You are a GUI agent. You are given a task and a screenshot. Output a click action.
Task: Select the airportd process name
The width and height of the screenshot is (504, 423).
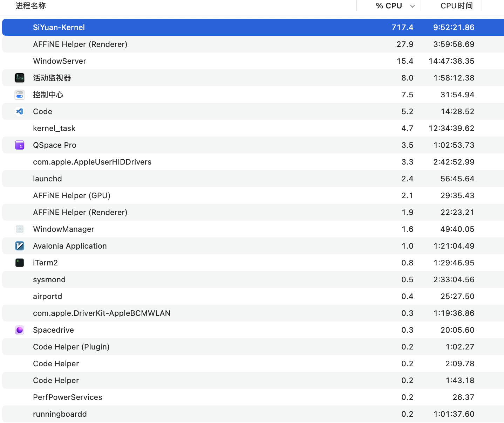[x=48, y=296]
